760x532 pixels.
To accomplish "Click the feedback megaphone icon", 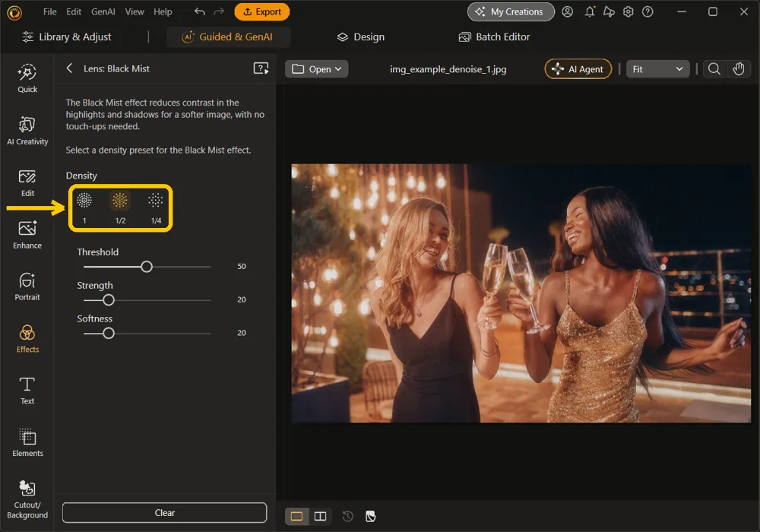I will pyautogui.click(x=609, y=11).
